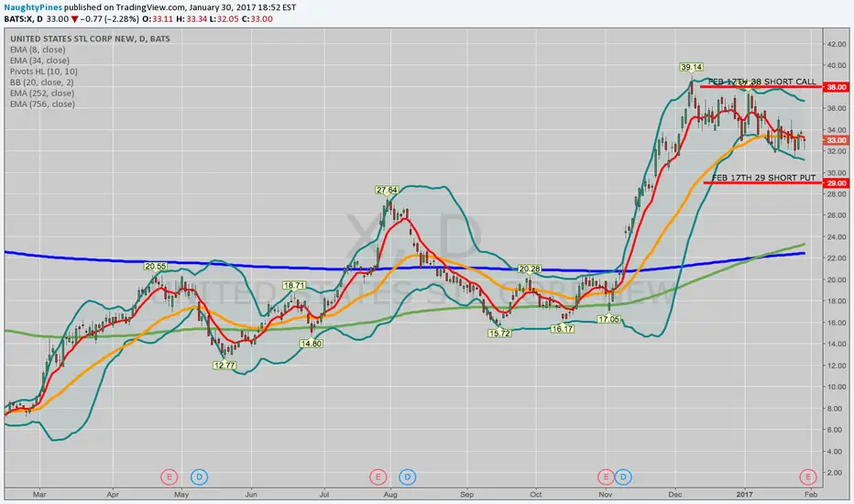Click the 18.71 pivot high label

click(294, 286)
